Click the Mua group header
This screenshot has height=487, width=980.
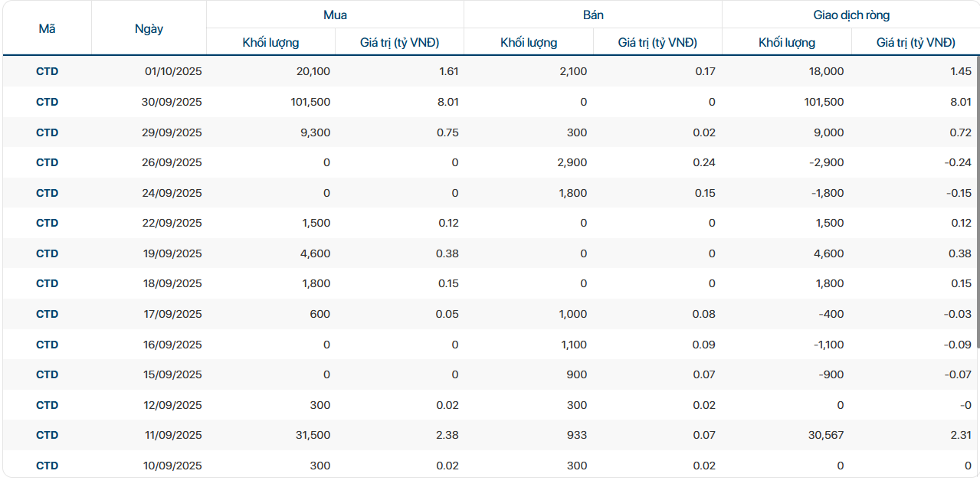click(335, 15)
